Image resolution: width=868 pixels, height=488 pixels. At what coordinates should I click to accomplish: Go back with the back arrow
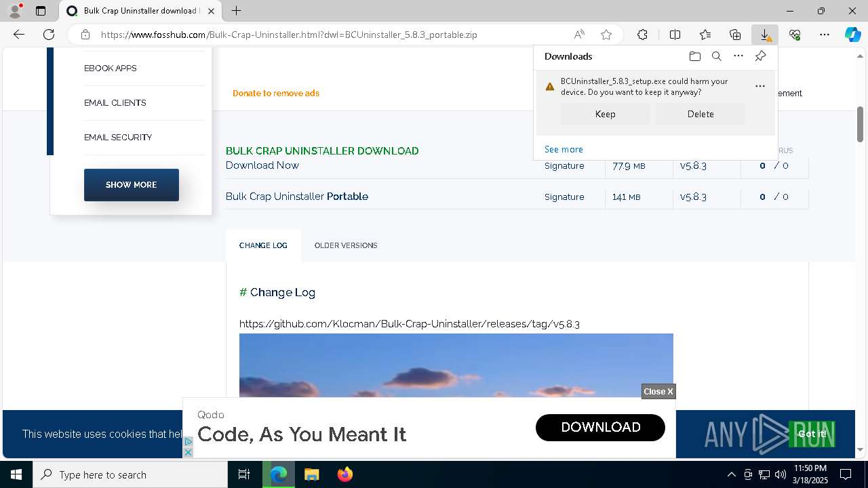click(x=19, y=35)
